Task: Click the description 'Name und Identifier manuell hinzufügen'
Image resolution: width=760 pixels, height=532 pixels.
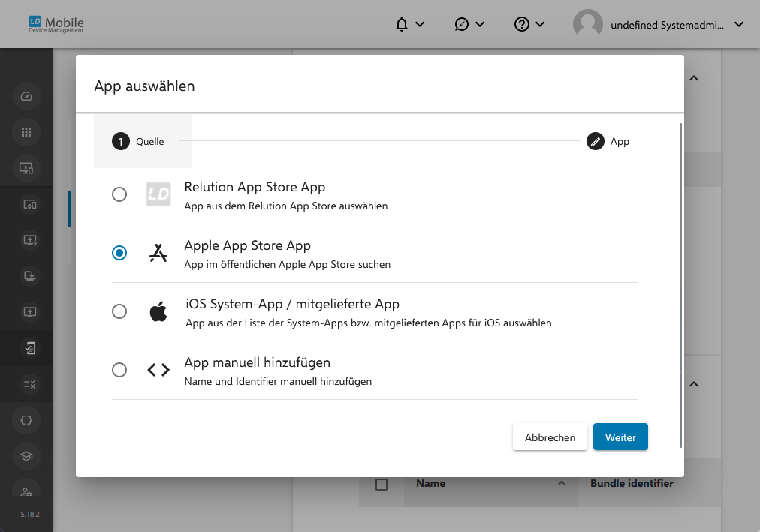Action: (278, 381)
